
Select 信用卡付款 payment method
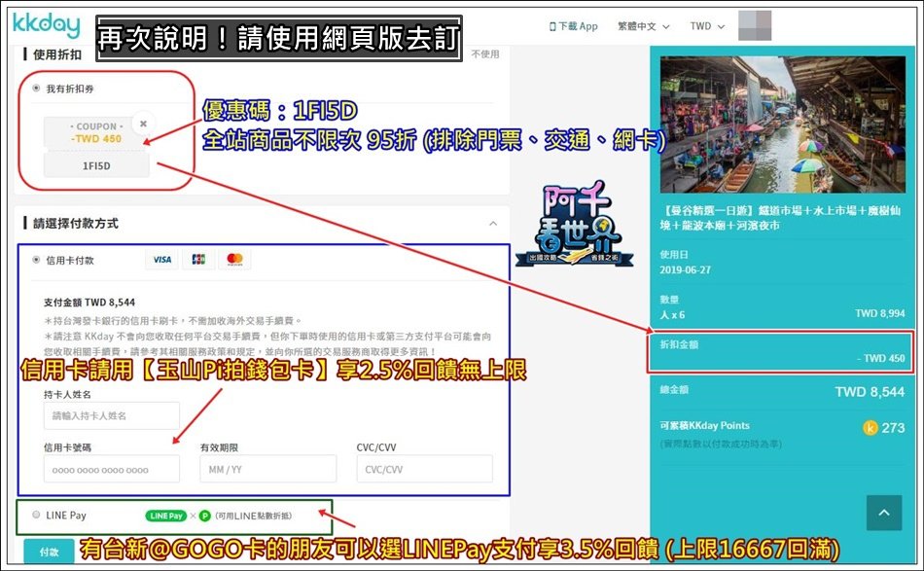pyautogui.click(x=37, y=260)
